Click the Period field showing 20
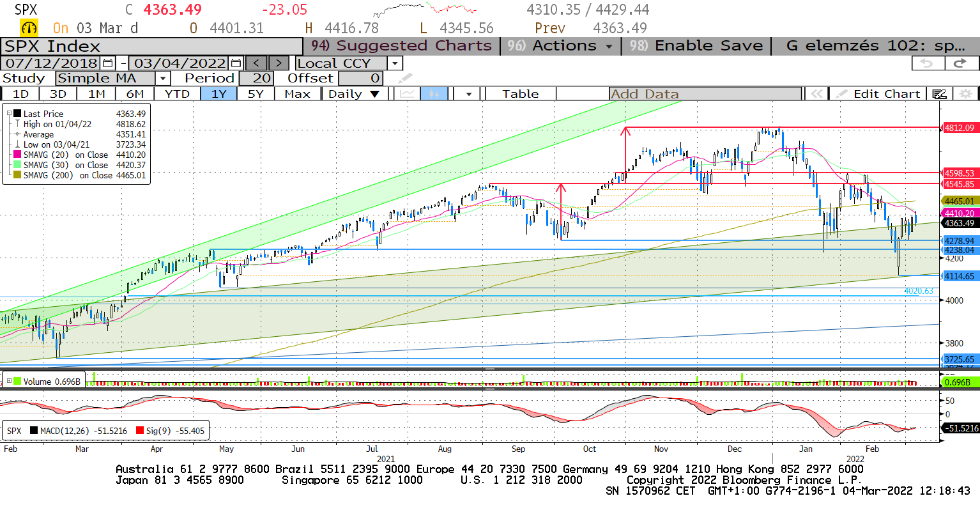The image size is (980, 519). 256,78
